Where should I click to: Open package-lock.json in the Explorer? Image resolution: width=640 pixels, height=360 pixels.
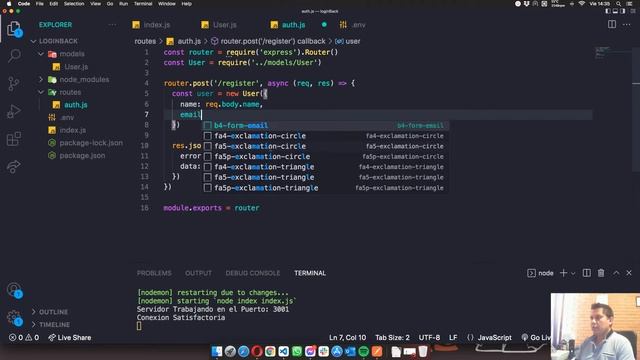coord(91,143)
